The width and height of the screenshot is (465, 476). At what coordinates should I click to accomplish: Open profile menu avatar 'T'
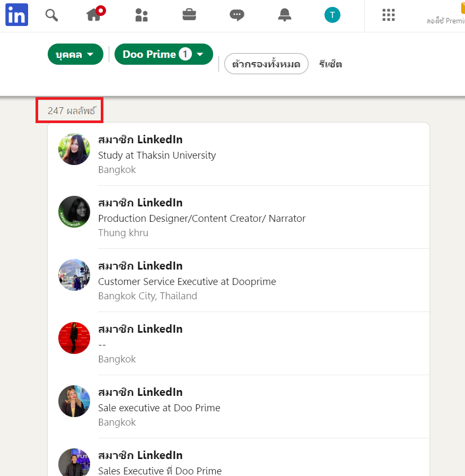point(332,15)
